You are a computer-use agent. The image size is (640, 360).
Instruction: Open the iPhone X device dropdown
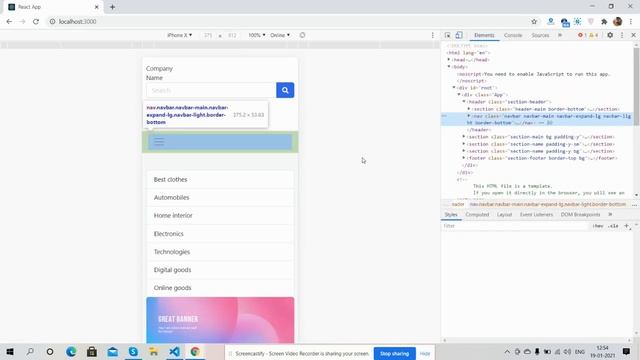(180, 35)
